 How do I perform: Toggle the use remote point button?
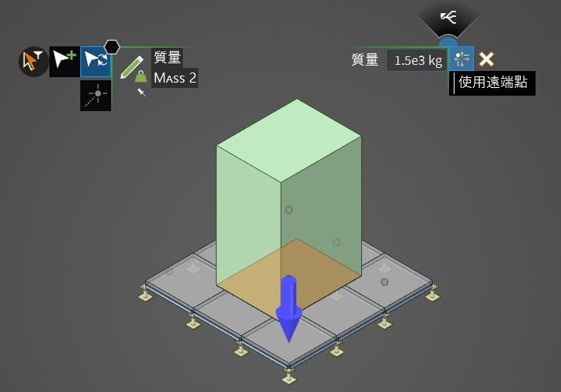(x=461, y=59)
